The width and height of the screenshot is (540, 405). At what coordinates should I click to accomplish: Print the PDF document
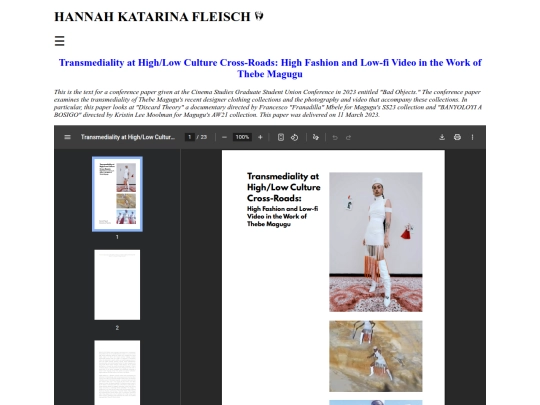(x=457, y=137)
